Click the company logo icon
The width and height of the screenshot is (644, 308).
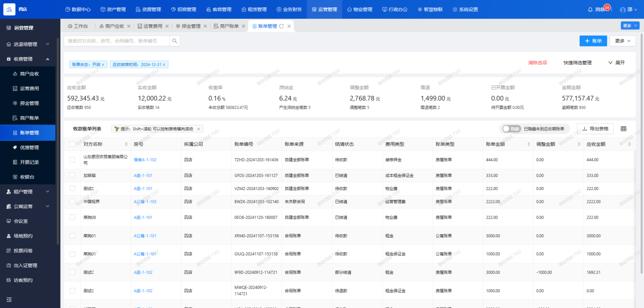[x=9, y=9]
